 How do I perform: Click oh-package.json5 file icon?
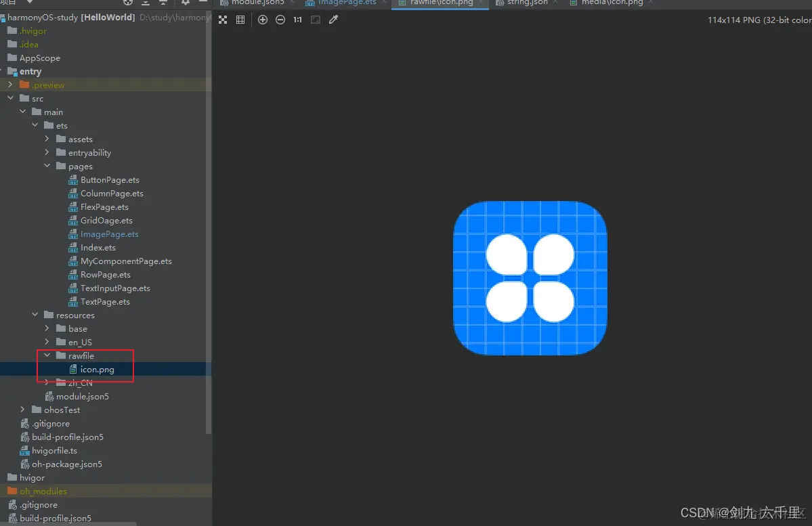pos(25,464)
